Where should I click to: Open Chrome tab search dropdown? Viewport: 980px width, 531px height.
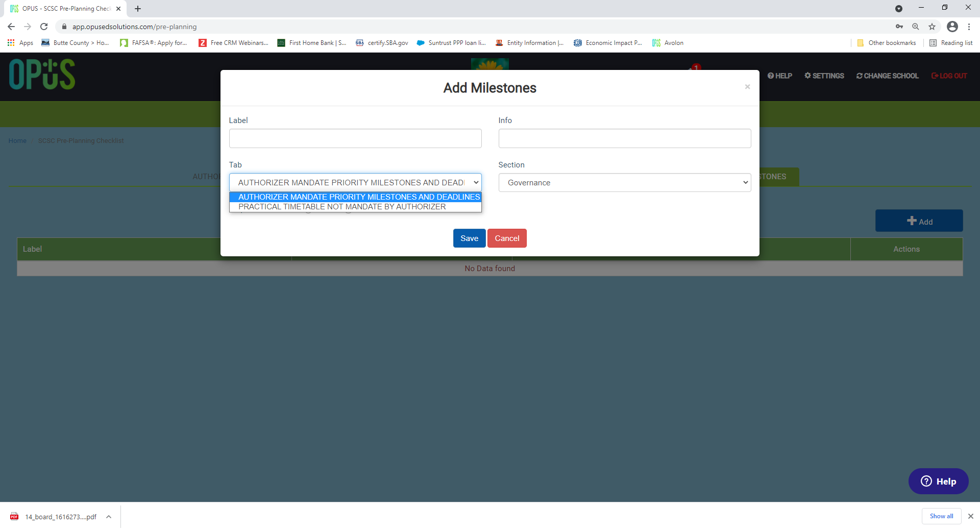899,9
